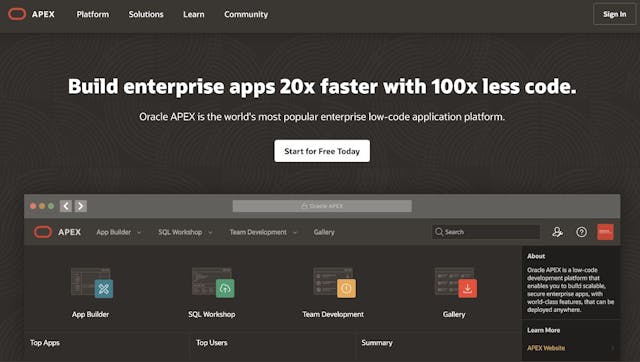Click the Top Users heading
Image resolution: width=640 pixels, height=362 pixels.
tap(211, 343)
